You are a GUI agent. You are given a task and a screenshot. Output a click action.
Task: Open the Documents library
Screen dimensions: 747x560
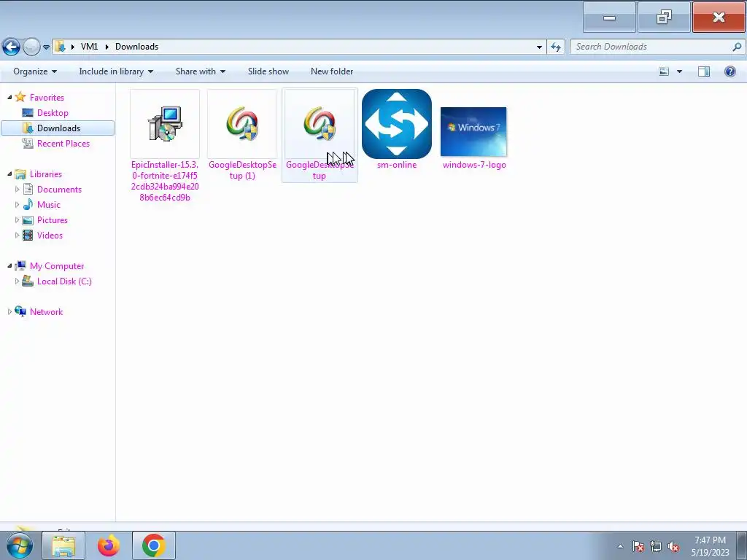pyautogui.click(x=59, y=190)
